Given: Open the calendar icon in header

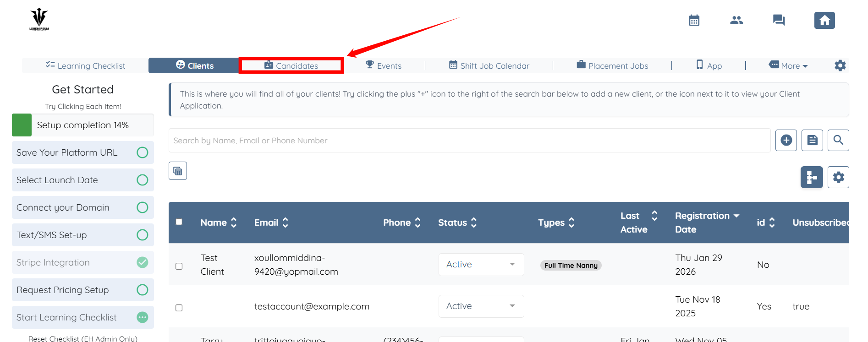Looking at the screenshot, I should pos(694,20).
